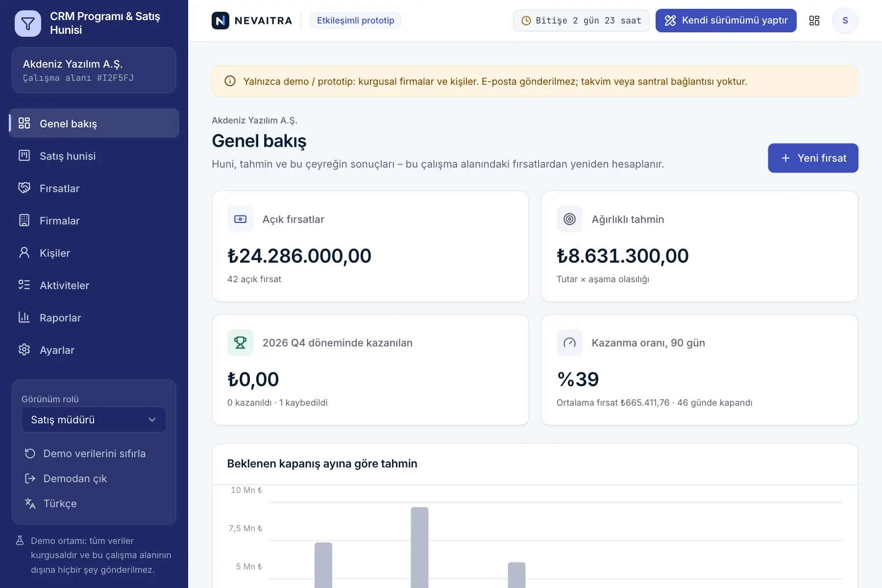882x588 pixels.
Task: Click the tallest bar in forecast chart
Action: (419, 547)
